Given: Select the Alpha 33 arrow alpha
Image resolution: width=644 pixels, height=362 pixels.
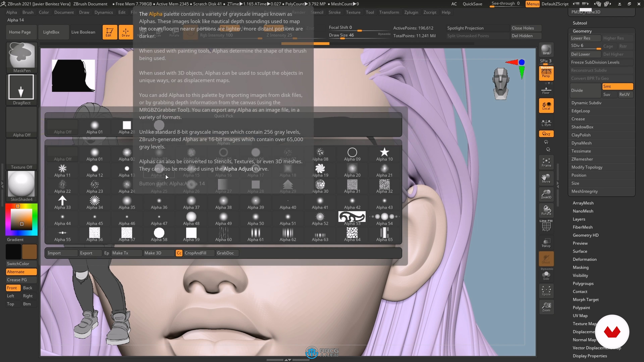Looking at the screenshot, I should (63, 203).
